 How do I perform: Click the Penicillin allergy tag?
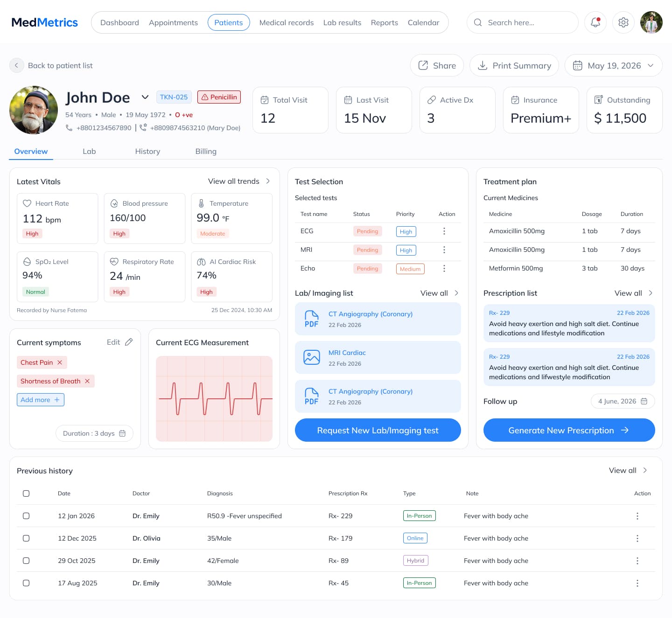219,97
